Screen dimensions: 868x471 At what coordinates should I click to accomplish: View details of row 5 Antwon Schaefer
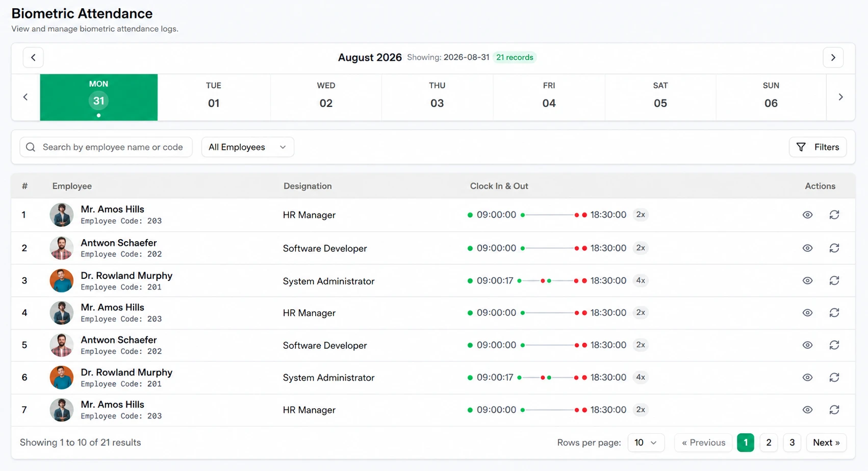[x=807, y=345]
